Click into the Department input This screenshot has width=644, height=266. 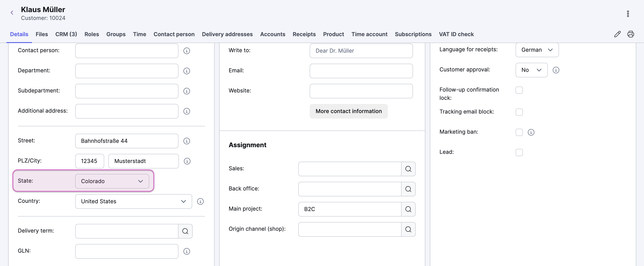[x=127, y=71]
